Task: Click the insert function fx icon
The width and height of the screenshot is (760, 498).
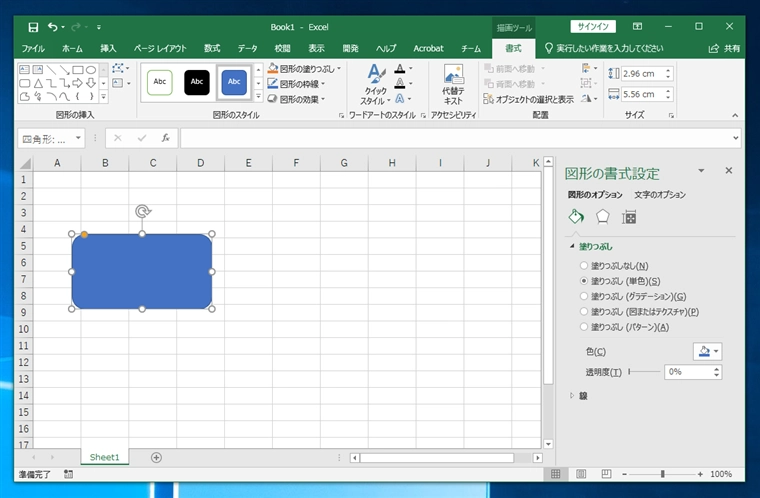Action: (x=165, y=138)
